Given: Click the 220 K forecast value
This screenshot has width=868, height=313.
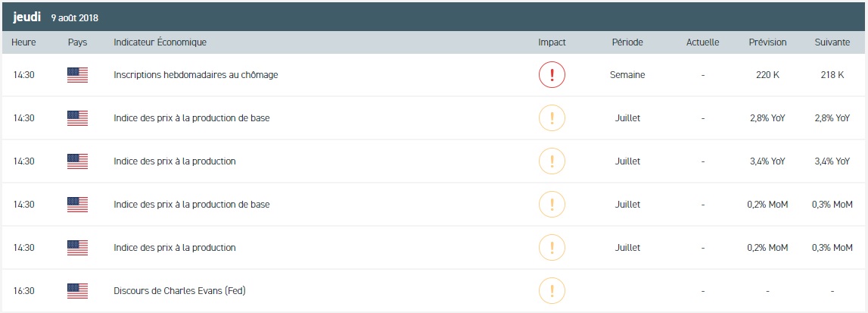Looking at the screenshot, I should click(767, 75).
